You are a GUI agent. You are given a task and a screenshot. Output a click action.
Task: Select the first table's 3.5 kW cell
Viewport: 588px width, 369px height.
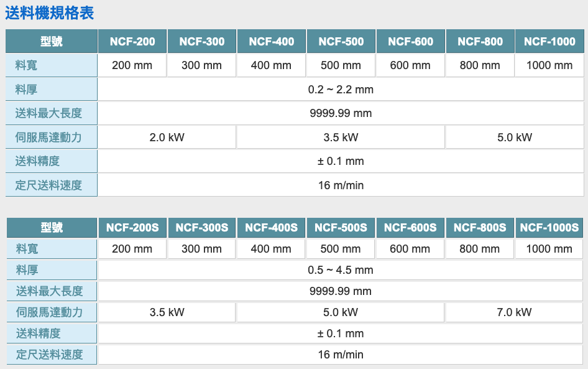(341, 138)
